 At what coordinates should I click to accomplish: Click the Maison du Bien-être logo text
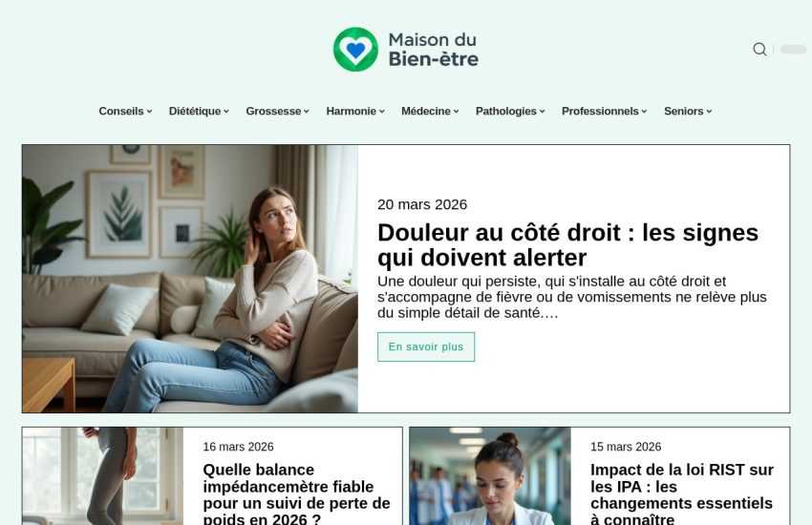(433, 50)
